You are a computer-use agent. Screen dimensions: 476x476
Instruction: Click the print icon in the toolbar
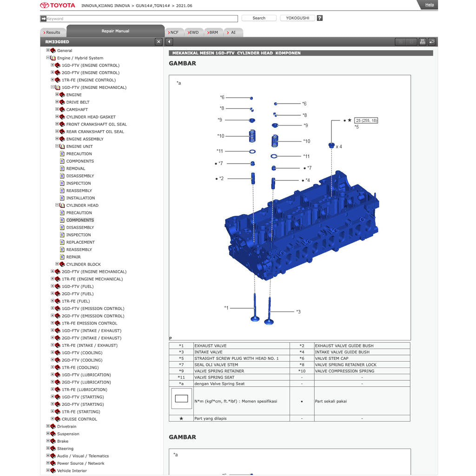point(422,42)
